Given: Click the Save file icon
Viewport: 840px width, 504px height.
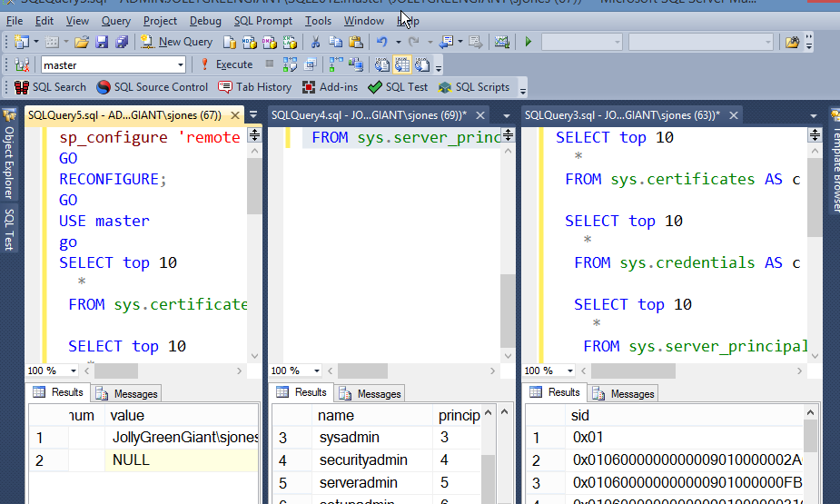Looking at the screenshot, I should coord(101,42).
